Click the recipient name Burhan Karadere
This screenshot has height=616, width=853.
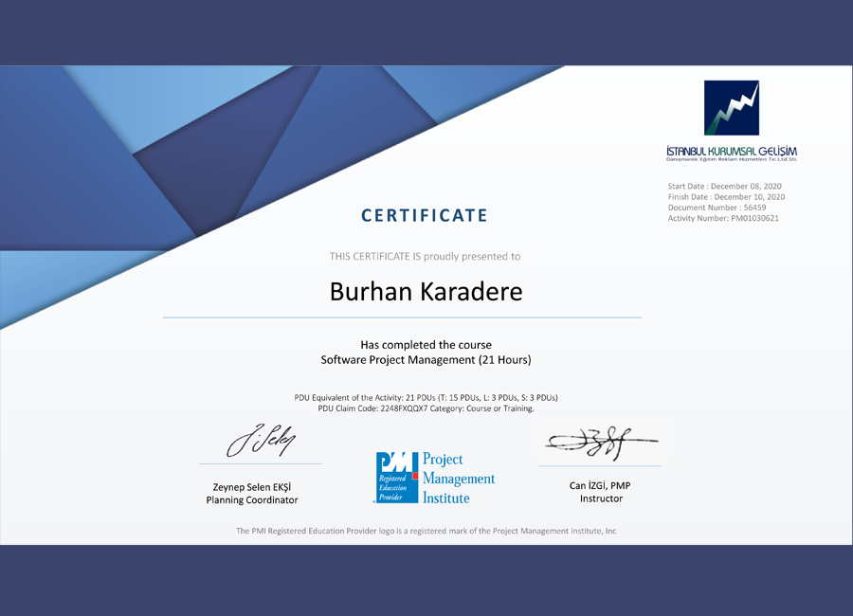(426, 291)
